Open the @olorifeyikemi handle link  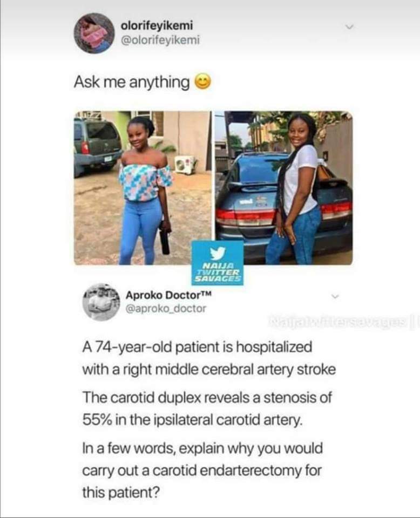160,40
